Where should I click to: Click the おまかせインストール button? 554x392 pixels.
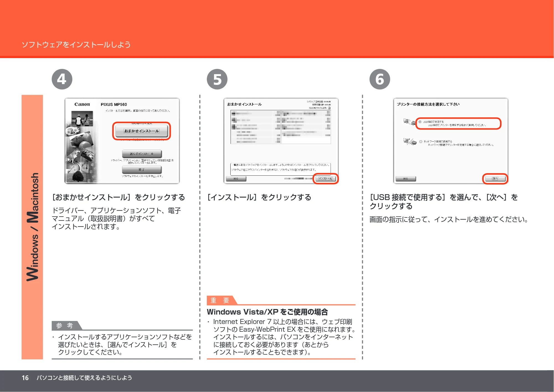(x=141, y=131)
